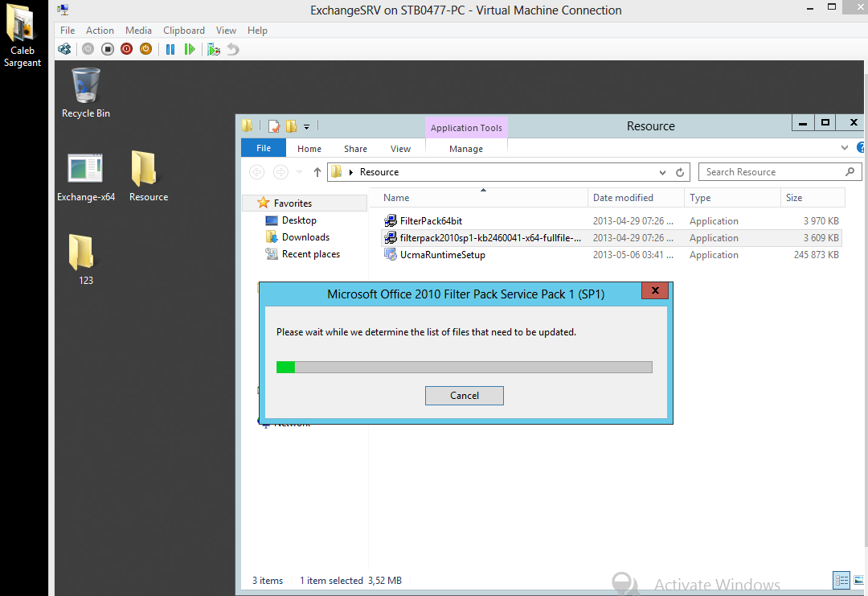The image size is (868, 596).
Task: Select the Recycle Bin desktop icon
Action: (86, 92)
